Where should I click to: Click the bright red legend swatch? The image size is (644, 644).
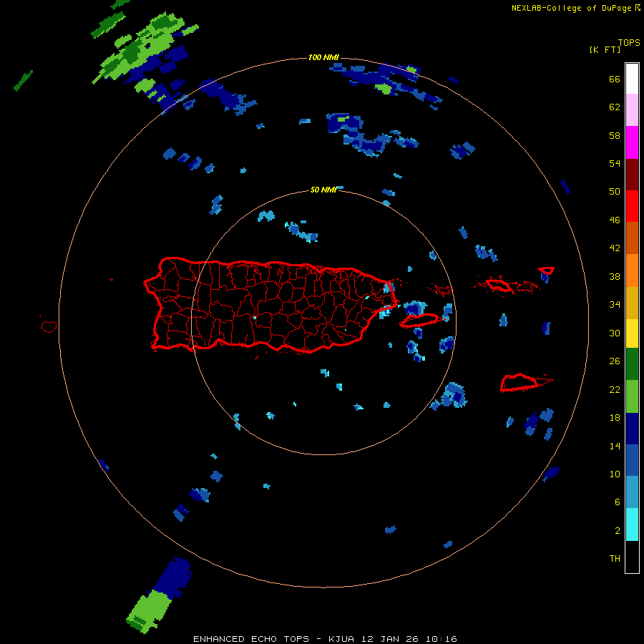632,206
